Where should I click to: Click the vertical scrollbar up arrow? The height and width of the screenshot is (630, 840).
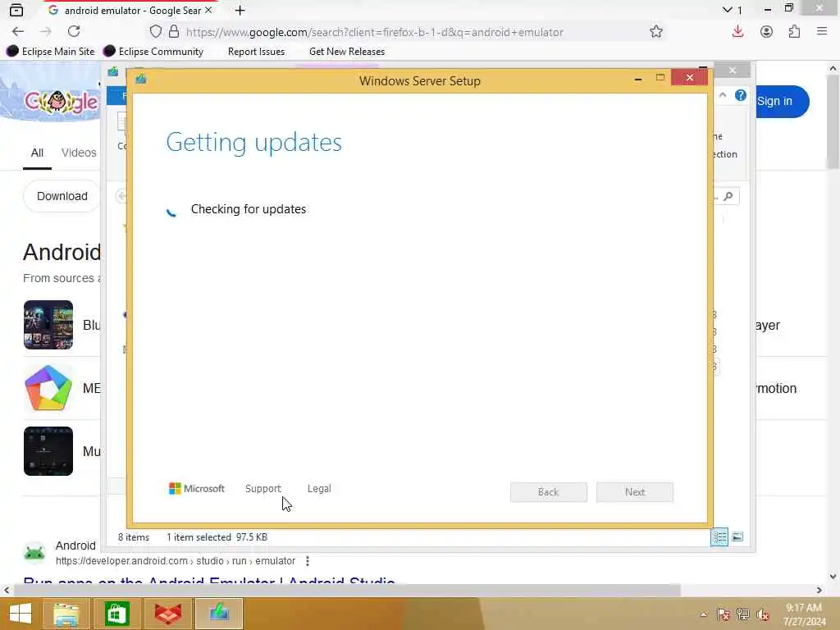pyautogui.click(x=833, y=69)
